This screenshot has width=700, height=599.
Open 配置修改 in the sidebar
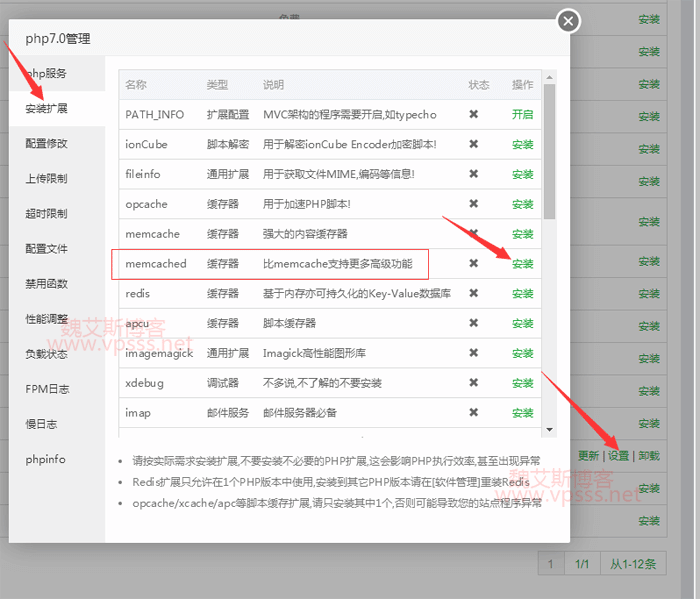click(x=47, y=143)
